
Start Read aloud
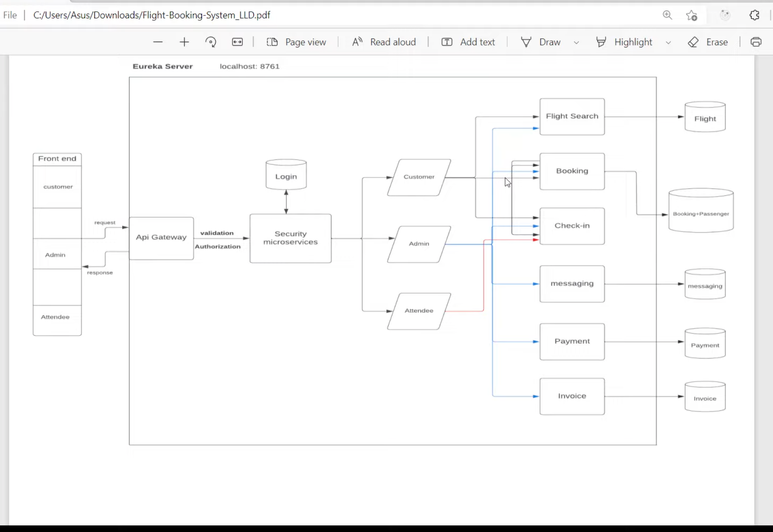point(384,42)
